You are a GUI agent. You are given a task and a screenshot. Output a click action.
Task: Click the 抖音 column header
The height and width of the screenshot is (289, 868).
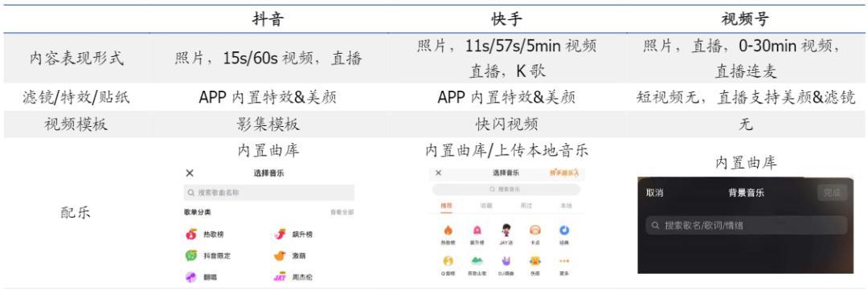point(268,20)
